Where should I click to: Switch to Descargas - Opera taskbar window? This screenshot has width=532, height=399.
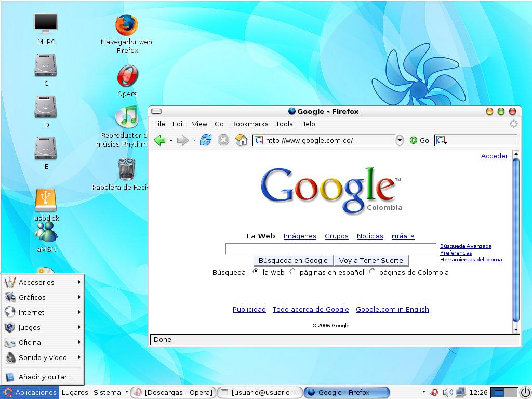coord(174,393)
